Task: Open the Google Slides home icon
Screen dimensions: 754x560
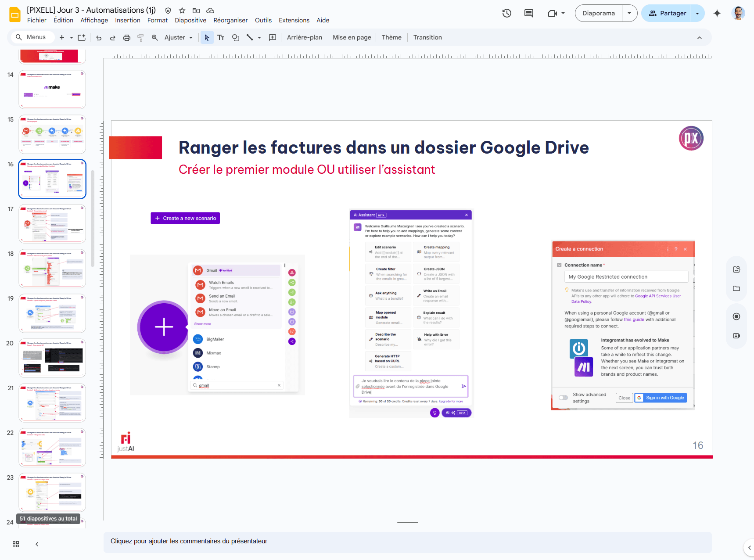Action: click(15, 14)
